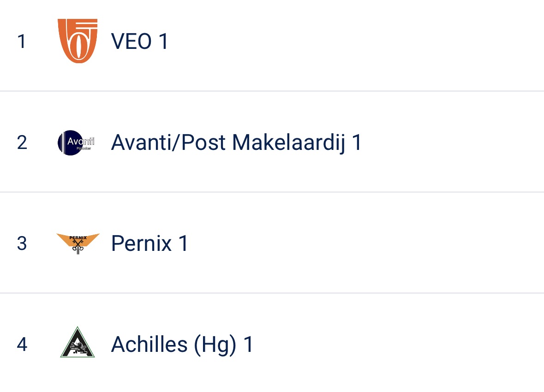Click rank number 2 beside Avanti
The image size is (544, 392).
click(22, 143)
